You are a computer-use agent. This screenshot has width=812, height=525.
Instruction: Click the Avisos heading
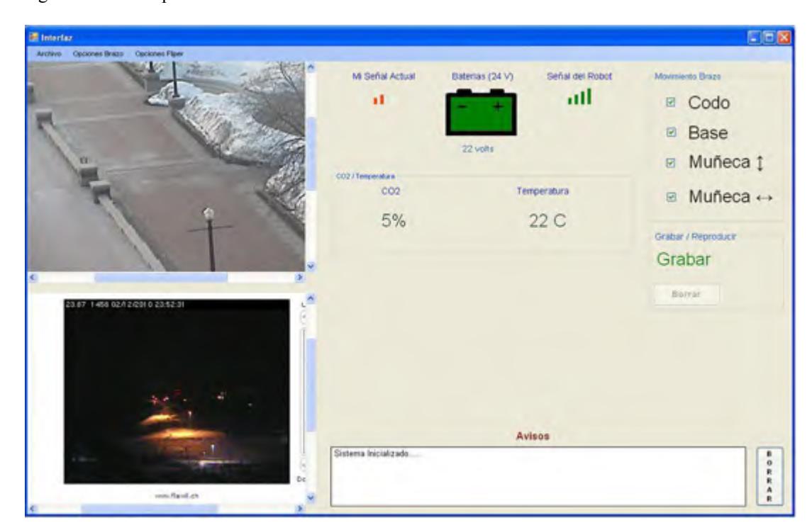[533, 436]
